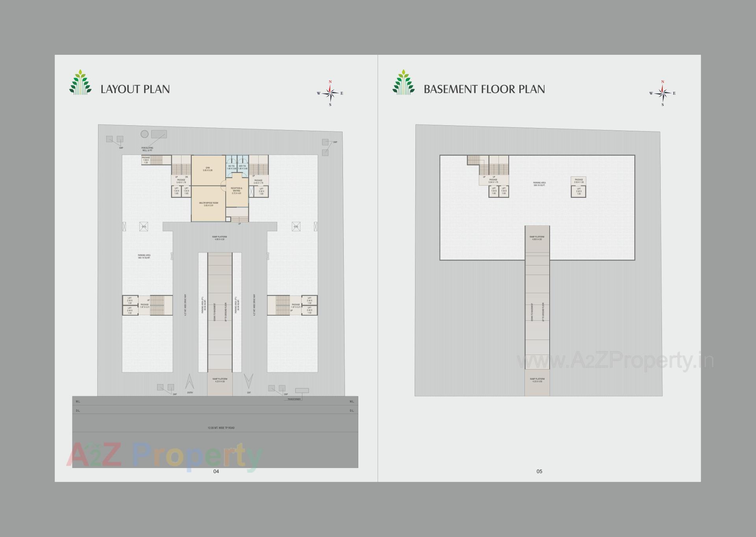The image size is (756, 537).
Task: Click the 12.00 MT WIDE TP ROAD label
Action: click(221, 427)
